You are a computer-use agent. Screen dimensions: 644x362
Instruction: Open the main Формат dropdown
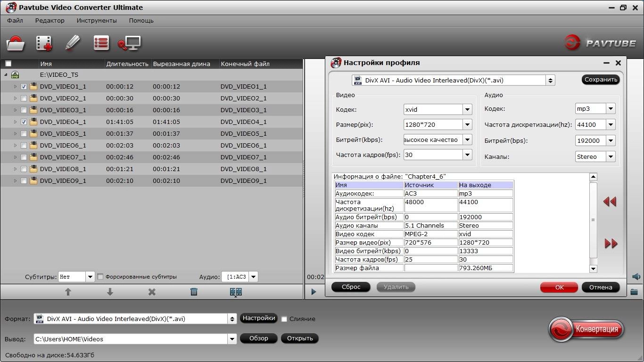[x=232, y=319]
